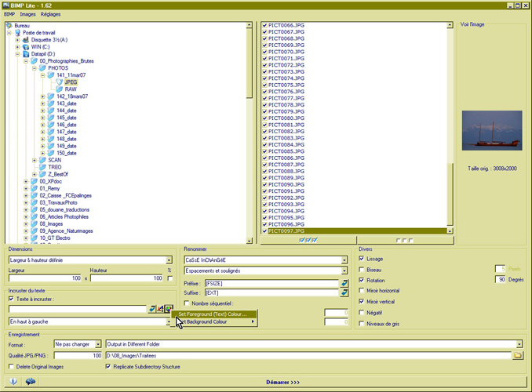Image resolution: width=532 pixels, height=392 pixels.
Task: Click the image preview thumbnail of the ship
Action: 492,129
